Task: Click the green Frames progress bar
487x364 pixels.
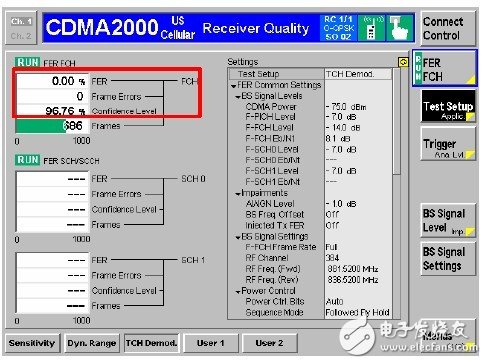Action: [x=41, y=126]
